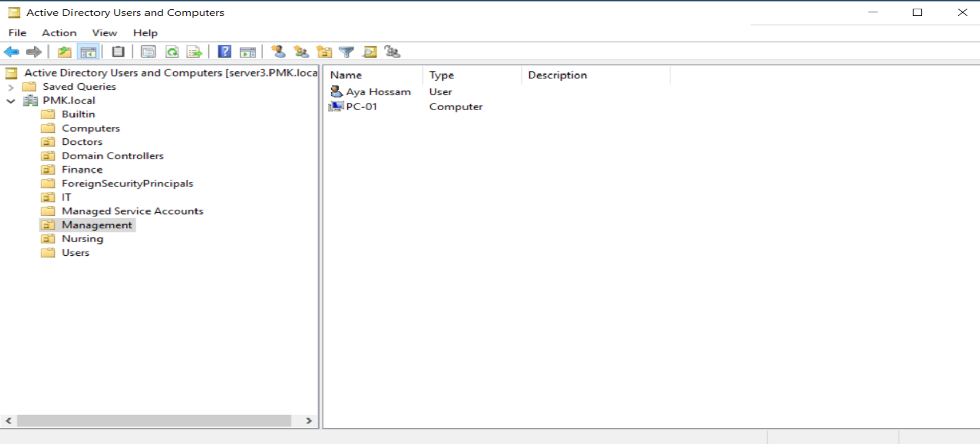This screenshot has height=444, width=980.
Task: Click the tree pane horizontal scrollbar right arrow
Action: coord(309,421)
